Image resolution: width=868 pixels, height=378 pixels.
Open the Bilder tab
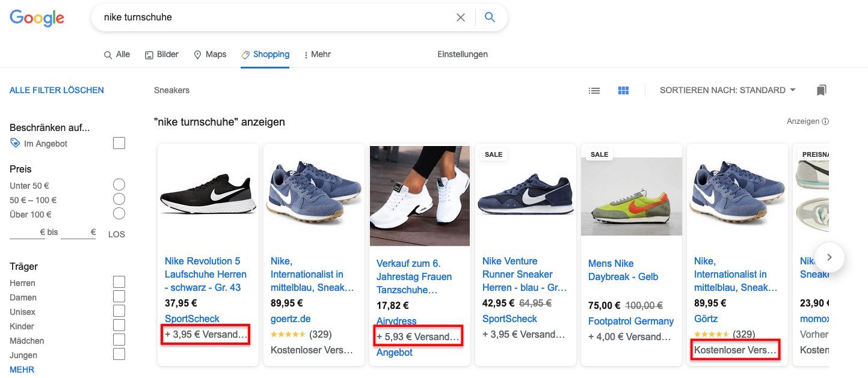(x=162, y=54)
